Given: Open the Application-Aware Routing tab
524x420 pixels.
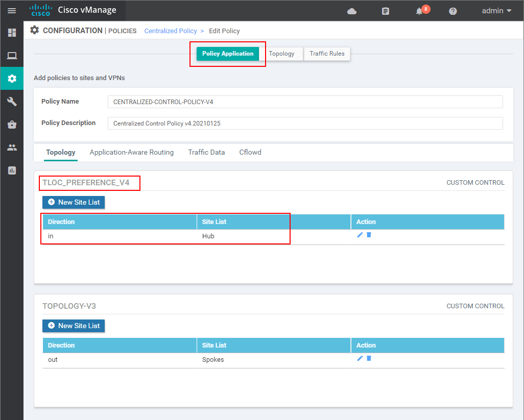Looking at the screenshot, I should (131, 152).
